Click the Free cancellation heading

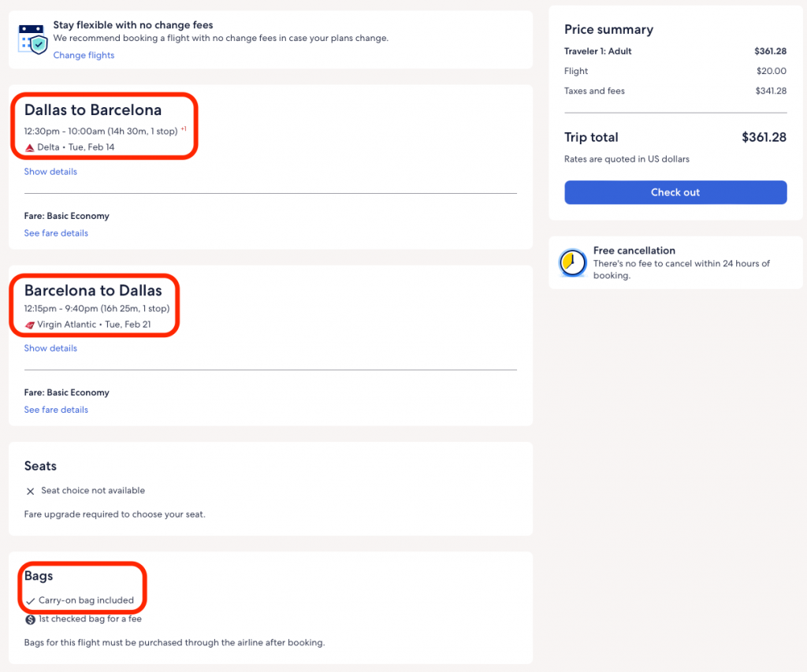click(634, 251)
